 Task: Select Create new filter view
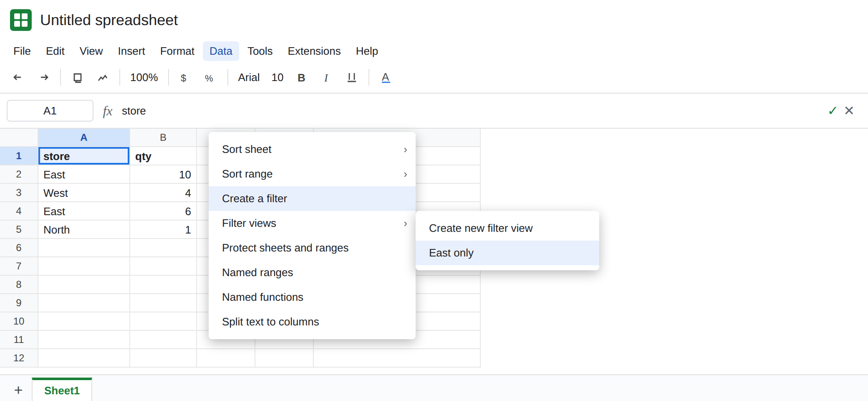(x=507, y=228)
